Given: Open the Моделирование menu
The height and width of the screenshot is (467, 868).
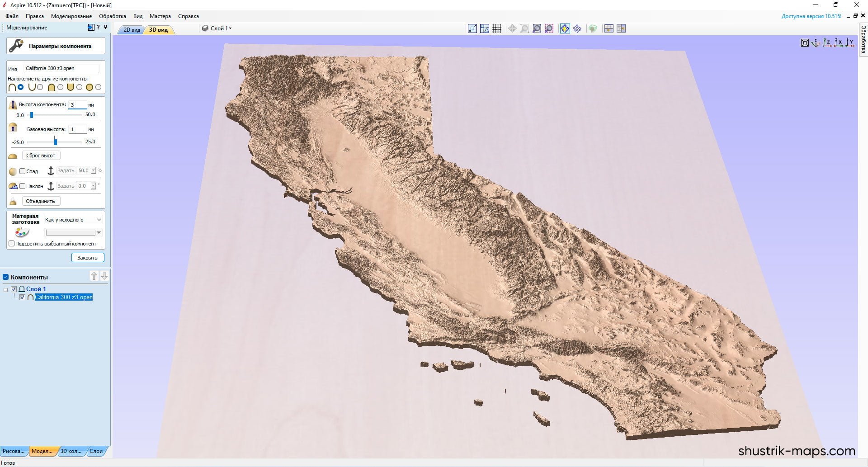Looking at the screenshot, I should pyautogui.click(x=71, y=16).
